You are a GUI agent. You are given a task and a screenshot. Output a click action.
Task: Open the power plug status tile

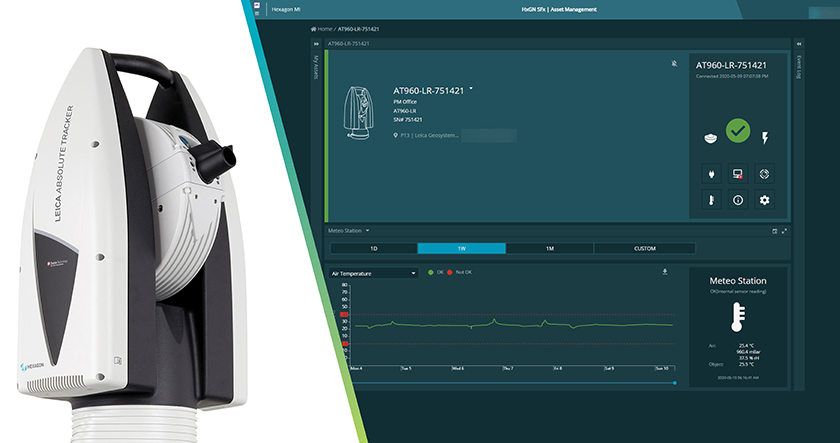tap(710, 173)
